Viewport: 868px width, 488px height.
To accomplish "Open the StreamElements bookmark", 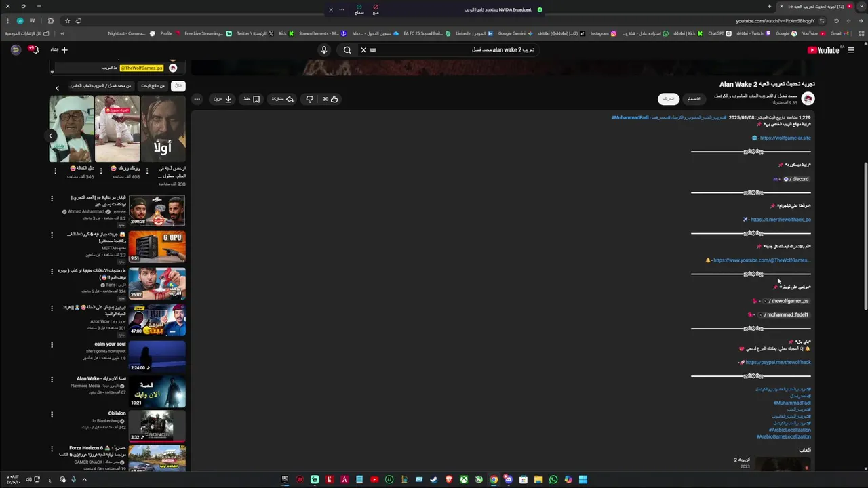I will [322, 33].
